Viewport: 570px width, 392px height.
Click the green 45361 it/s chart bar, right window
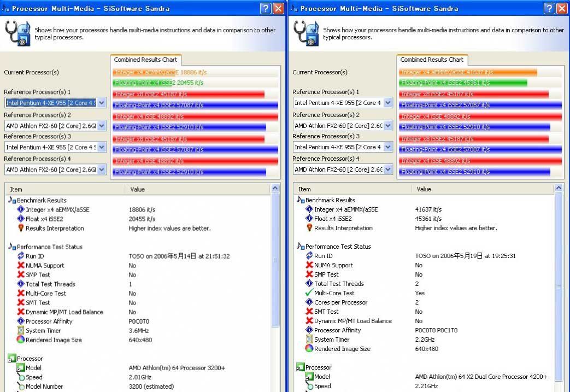pos(463,83)
